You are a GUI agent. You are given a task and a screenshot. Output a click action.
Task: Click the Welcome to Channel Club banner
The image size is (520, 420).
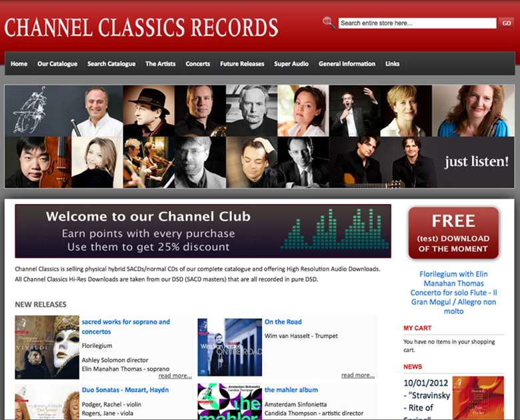click(203, 231)
